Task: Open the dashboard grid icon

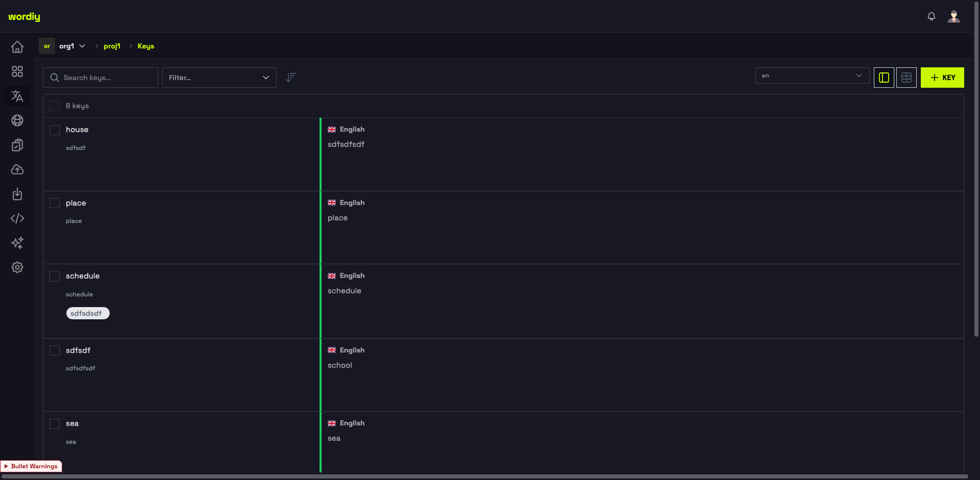Action: (17, 71)
